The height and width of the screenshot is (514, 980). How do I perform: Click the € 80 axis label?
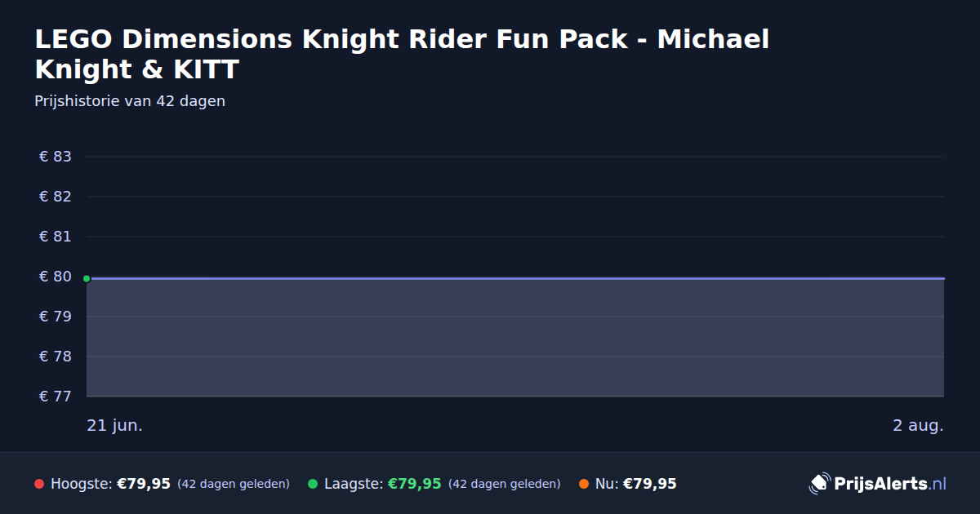tap(56, 277)
